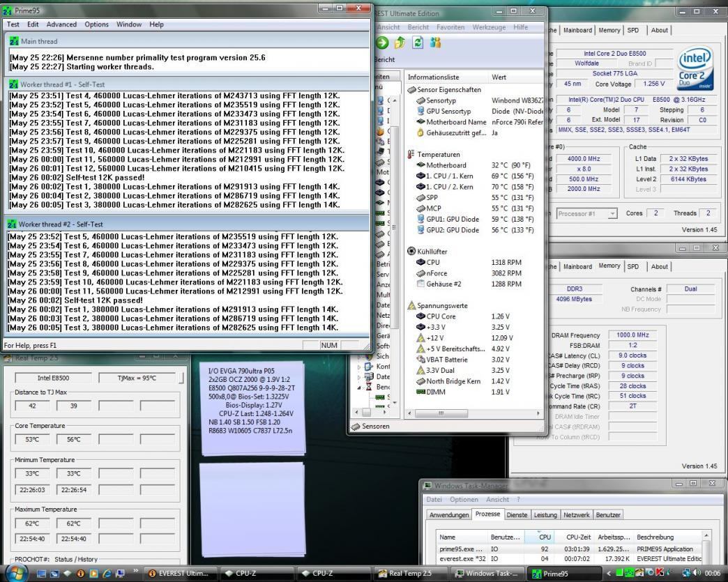Viewport: 728px width, 582px height.
Task: Switch to Real Temp 2.5 in the taskbar
Action: point(411,574)
